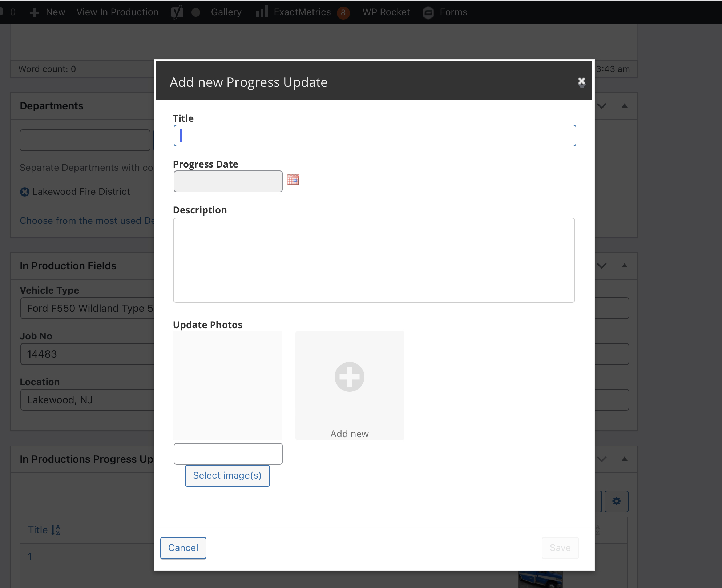This screenshot has width=722, height=588.
Task: Click the ExactMetrics notification badge 8
Action: click(x=343, y=13)
